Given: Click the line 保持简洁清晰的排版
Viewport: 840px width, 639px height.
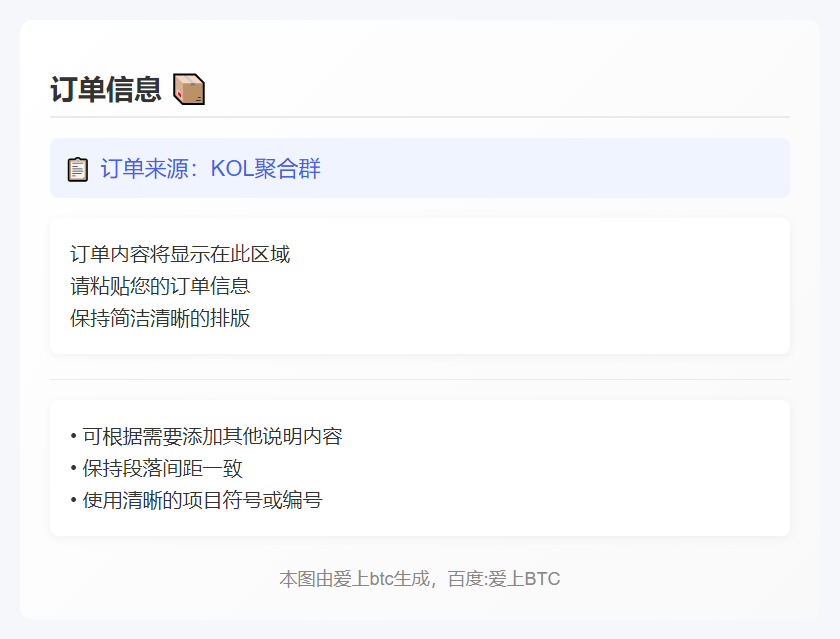Looking at the screenshot, I should [x=160, y=318].
